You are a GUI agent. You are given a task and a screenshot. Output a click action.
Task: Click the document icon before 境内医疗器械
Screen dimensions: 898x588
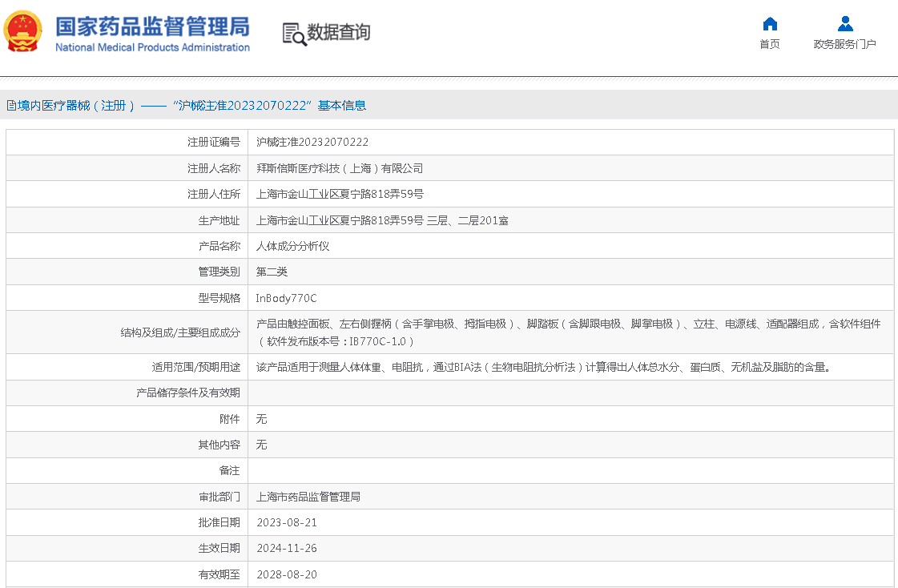click(11, 106)
